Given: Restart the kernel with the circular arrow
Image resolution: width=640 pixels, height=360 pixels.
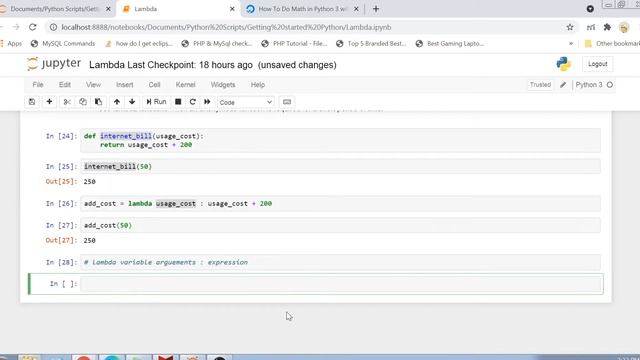Looking at the screenshot, I should tap(193, 102).
